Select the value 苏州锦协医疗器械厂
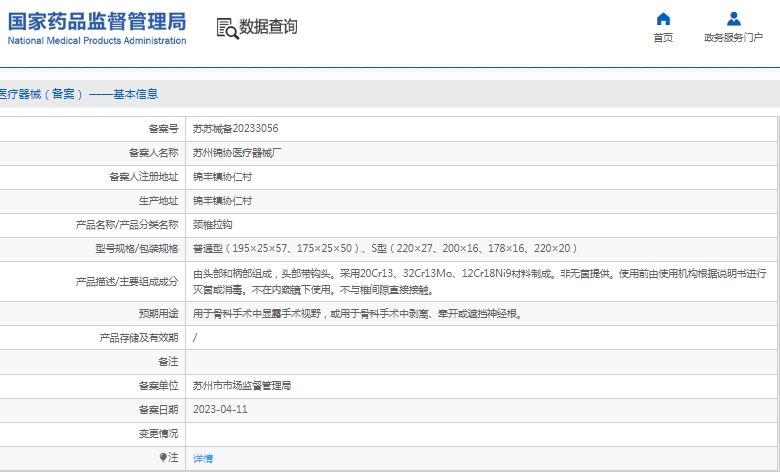 click(237, 153)
